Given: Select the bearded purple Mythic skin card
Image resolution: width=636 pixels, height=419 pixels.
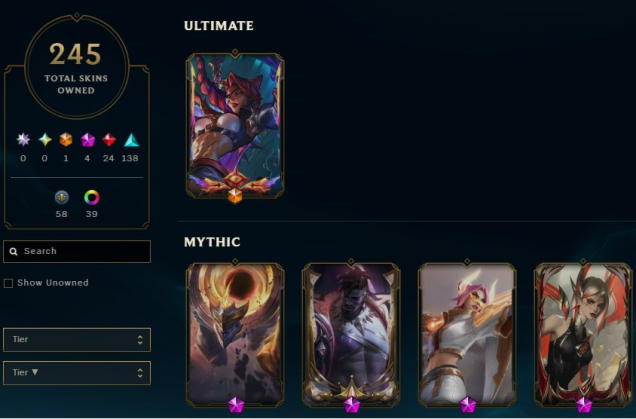Looking at the screenshot, I should [351, 334].
